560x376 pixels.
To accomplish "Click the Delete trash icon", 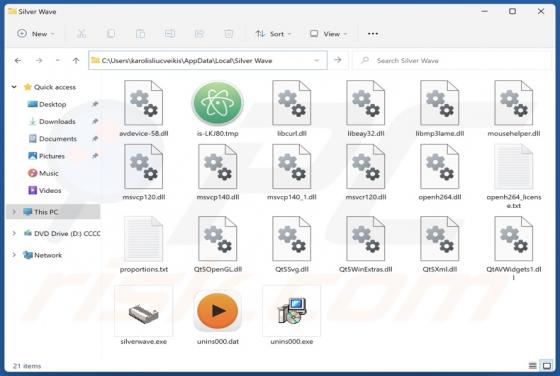I will (229, 34).
